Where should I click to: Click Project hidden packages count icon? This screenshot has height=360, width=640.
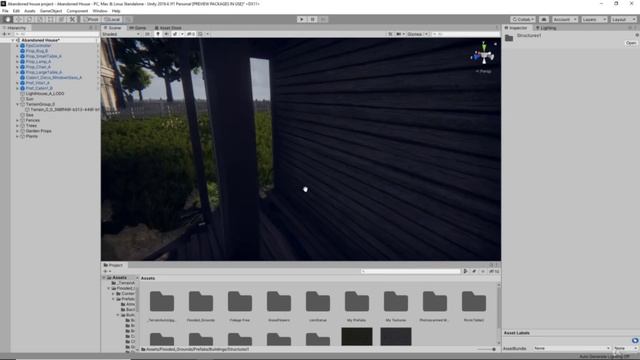click(x=494, y=271)
